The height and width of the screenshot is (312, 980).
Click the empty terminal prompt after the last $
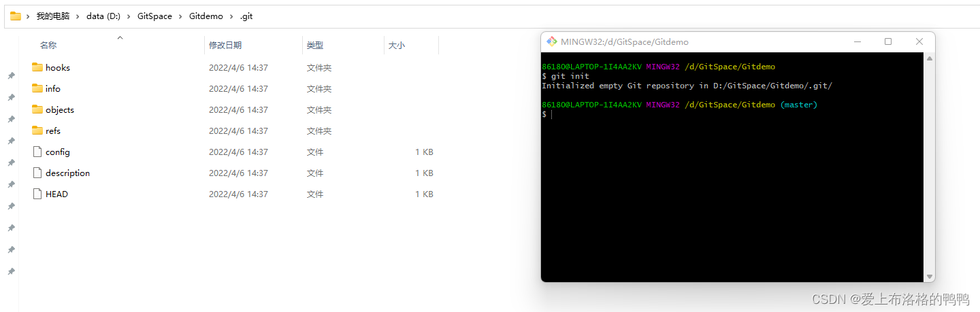551,114
